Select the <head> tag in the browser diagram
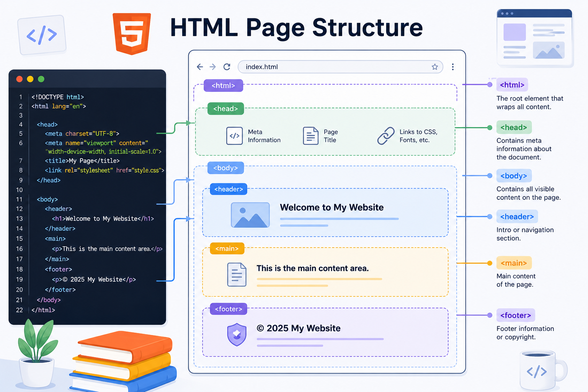The height and width of the screenshot is (392, 588). tap(225, 109)
